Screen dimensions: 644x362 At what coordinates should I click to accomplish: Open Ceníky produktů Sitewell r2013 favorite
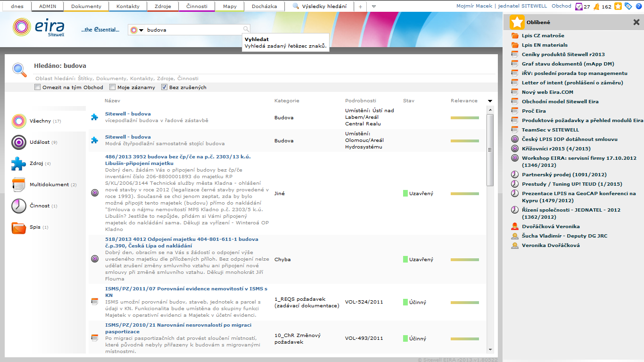[563, 55]
